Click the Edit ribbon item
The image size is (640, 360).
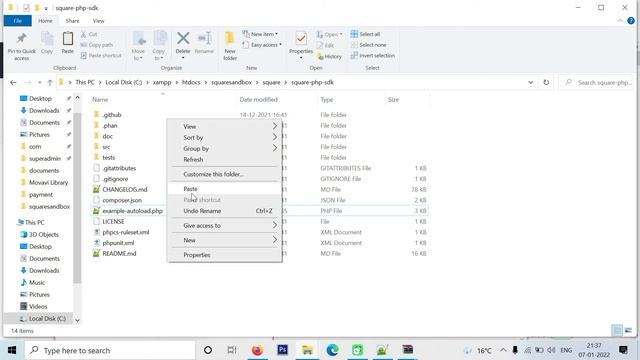click(326, 45)
